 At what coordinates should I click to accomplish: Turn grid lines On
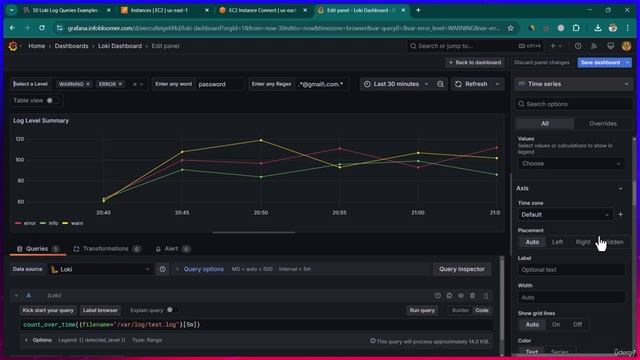pyautogui.click(x=556, y=324)
